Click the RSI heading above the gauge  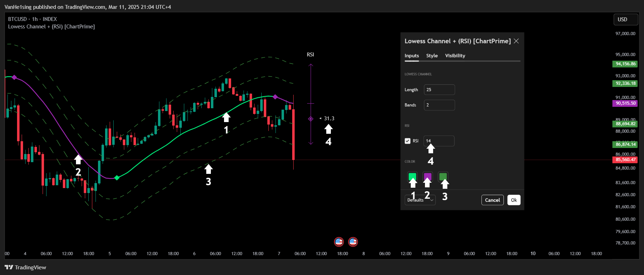[x=310, y=55]
